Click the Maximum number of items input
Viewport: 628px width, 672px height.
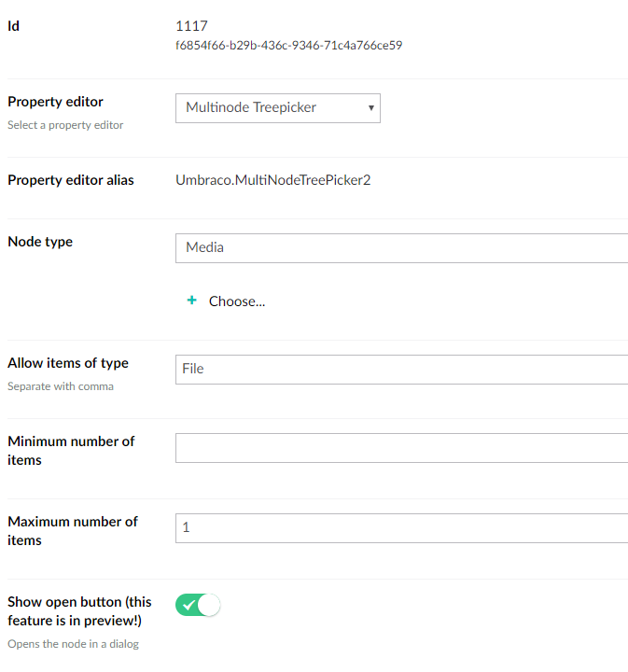401,527
